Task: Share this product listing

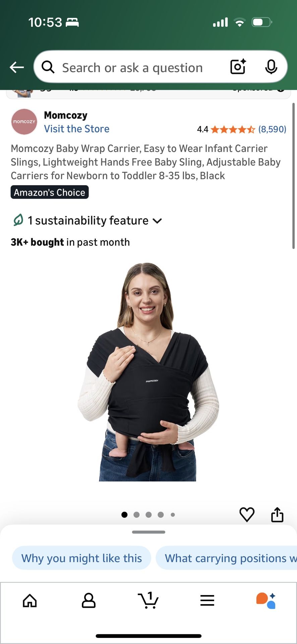Action: point(277,515)
